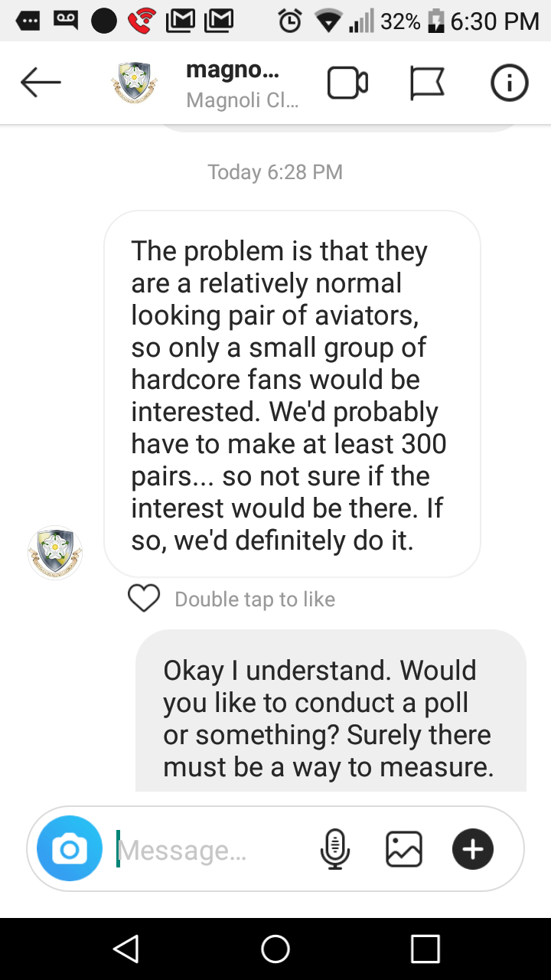Start a video call with camera icon

pyautogui.click(x=348, y=83)
